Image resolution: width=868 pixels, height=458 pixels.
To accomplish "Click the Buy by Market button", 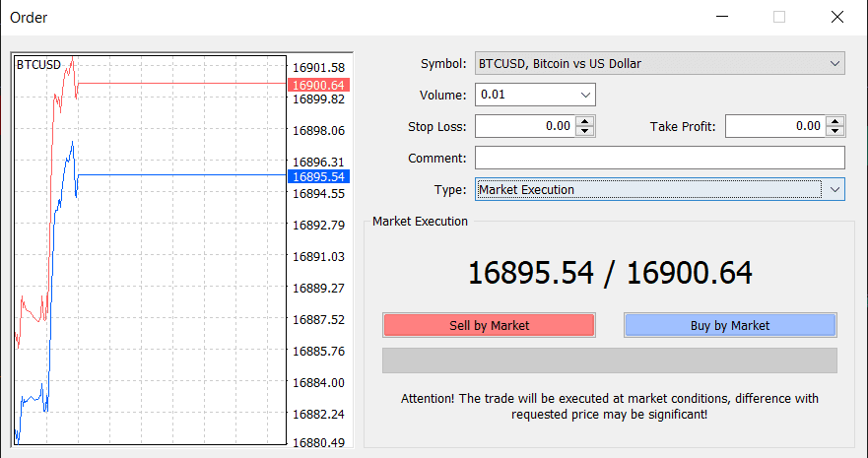I will 730,325.
